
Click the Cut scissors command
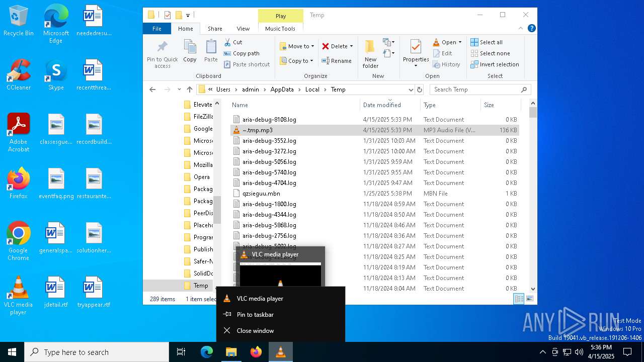[x=233, y=42]
